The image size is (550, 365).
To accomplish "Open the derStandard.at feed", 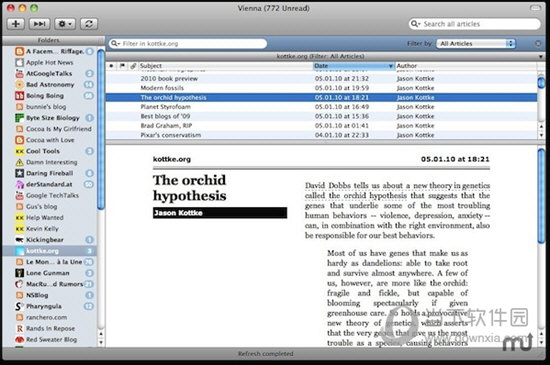I will [49, 184].
